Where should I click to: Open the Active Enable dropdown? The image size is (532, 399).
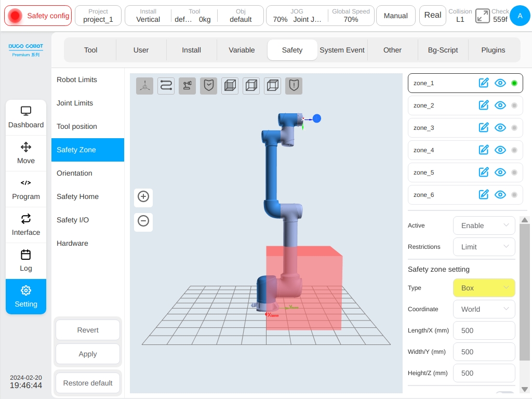point(484,225)
